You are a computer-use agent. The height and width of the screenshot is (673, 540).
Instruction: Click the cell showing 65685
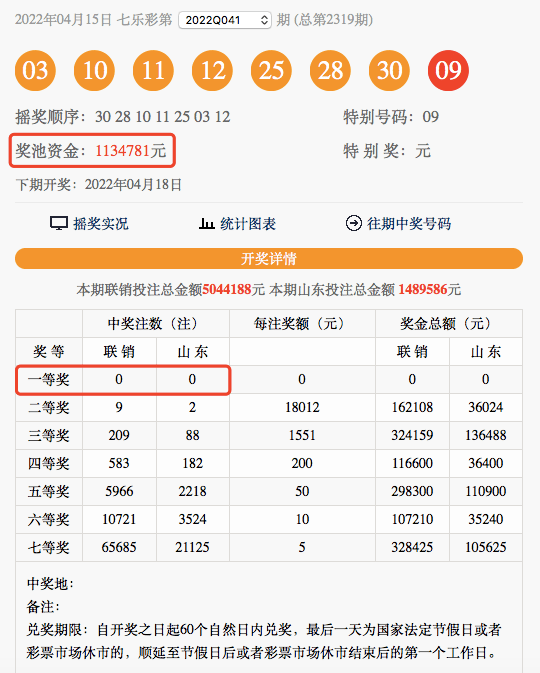pyautogui.click(x=119, y=548)
